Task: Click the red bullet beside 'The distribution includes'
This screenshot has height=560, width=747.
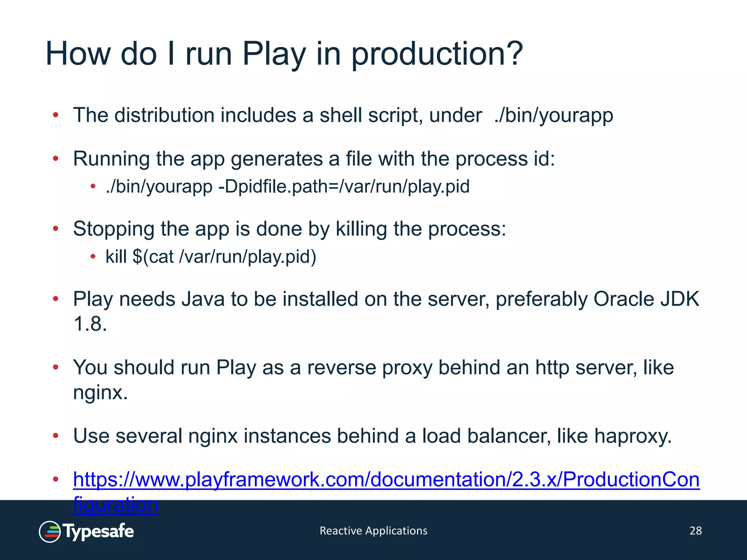Action: tap(55, 115)
